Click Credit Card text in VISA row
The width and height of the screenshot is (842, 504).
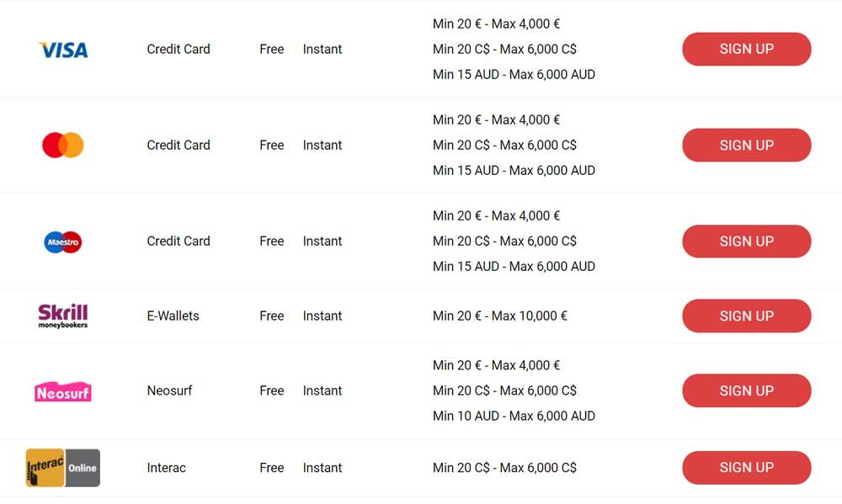pyautogui.click(x=179, y=49)
